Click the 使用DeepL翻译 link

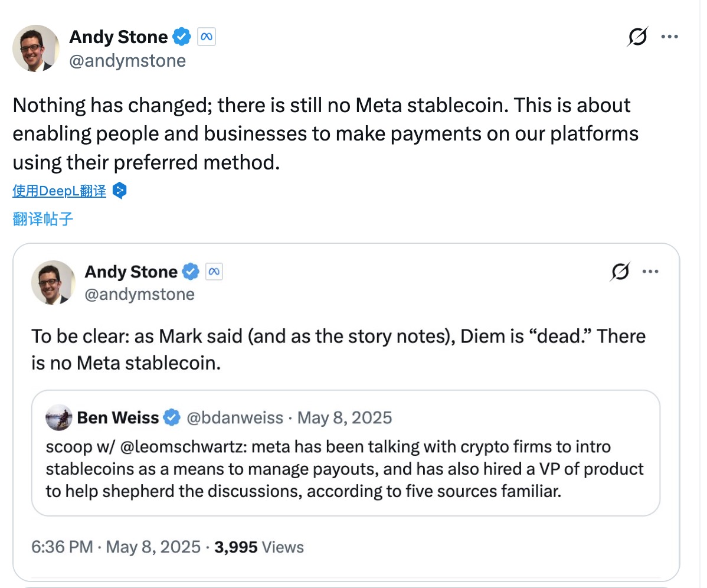59,191
